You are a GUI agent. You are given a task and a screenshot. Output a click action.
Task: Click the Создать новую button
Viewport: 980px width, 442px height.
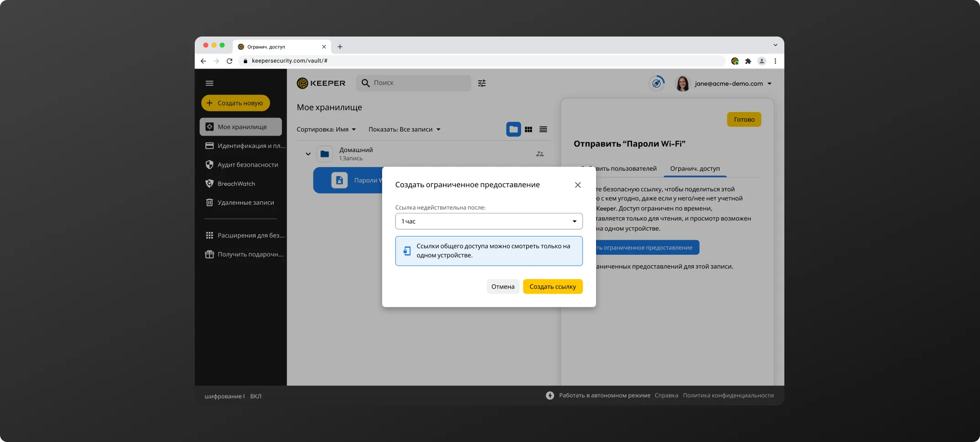(x=235, y=103)
